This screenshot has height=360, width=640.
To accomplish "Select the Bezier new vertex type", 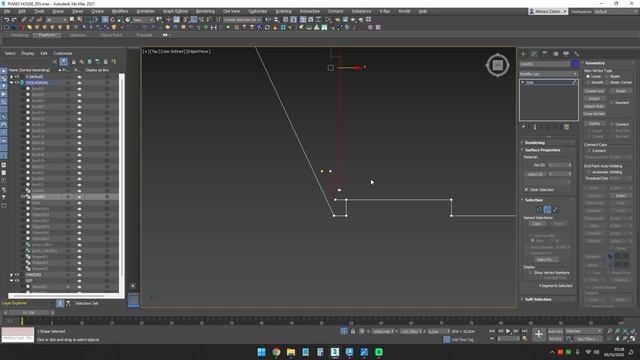I will 607,76.
